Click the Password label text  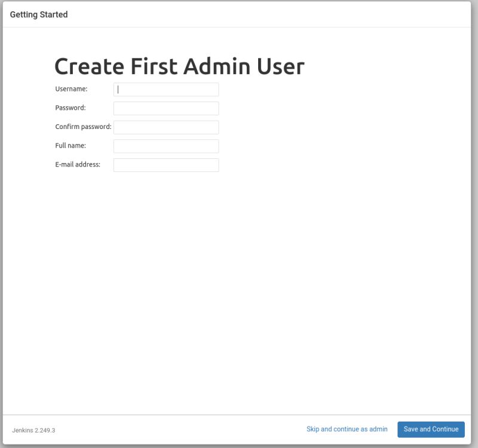69,109
